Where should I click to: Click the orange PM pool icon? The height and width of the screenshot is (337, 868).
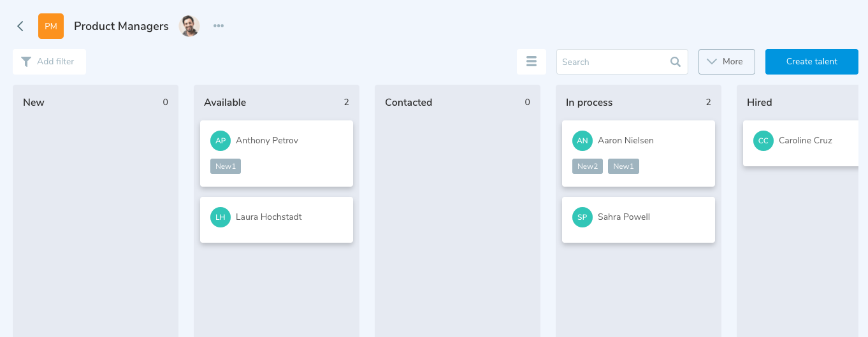click(x=51, y=26)
